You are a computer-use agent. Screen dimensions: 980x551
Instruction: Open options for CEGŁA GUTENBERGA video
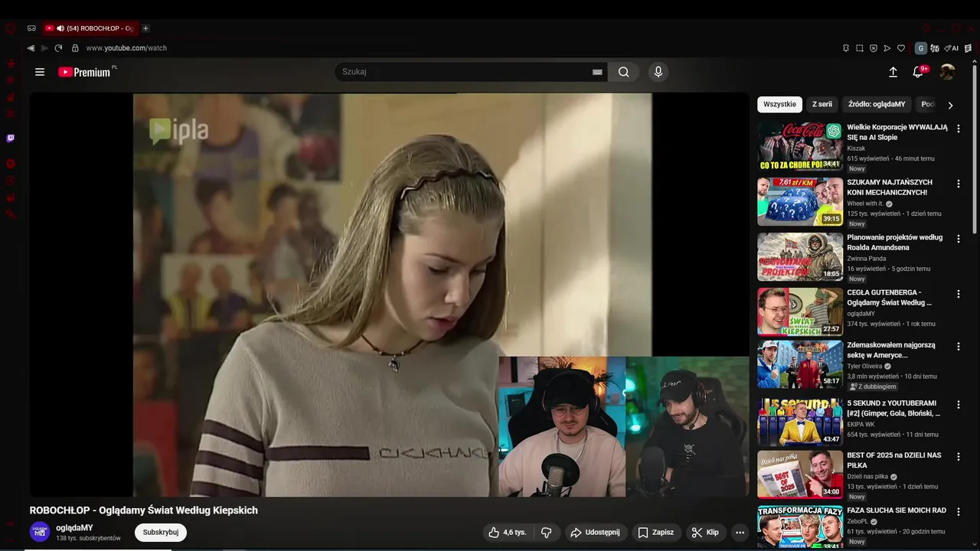[958, 294]
